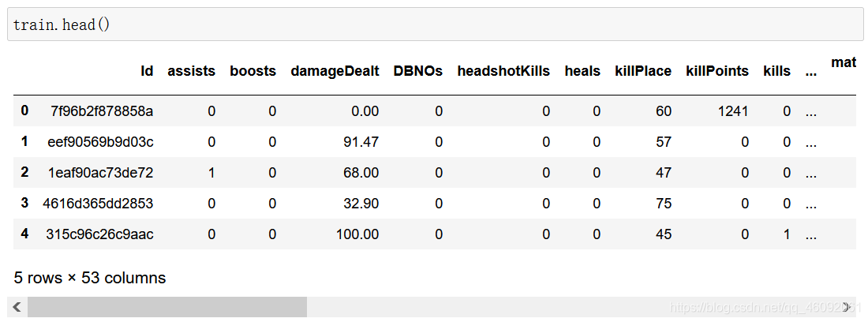868x322 pixels.
Task: Click damageDealt value 68.00
Action: tap(361, 173)
